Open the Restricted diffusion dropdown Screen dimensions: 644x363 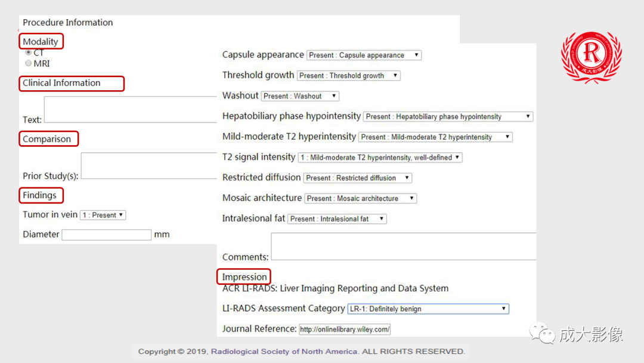tap(357, 178)
